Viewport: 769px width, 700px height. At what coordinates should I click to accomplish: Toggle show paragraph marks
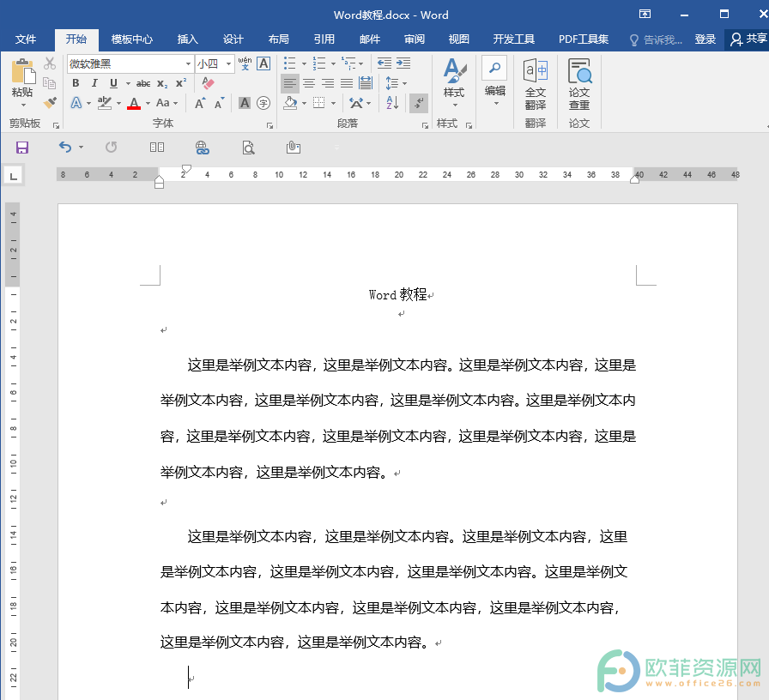click(420, 103)
